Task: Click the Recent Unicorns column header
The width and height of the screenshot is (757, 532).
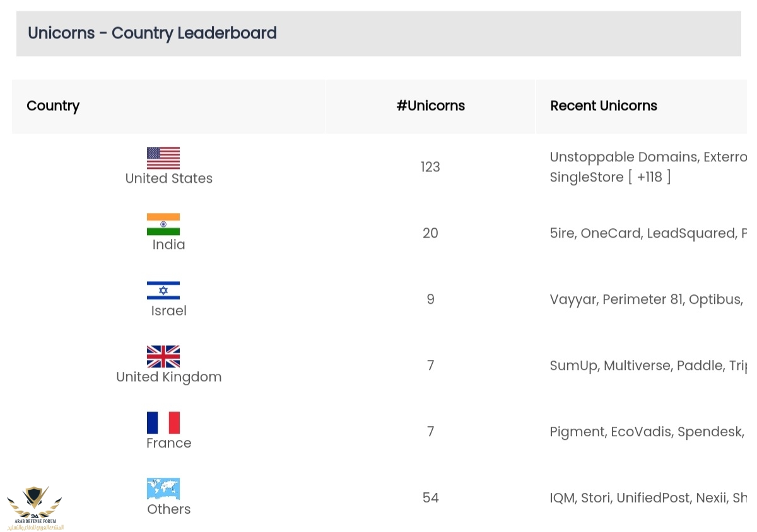Action: pos(604,106)
